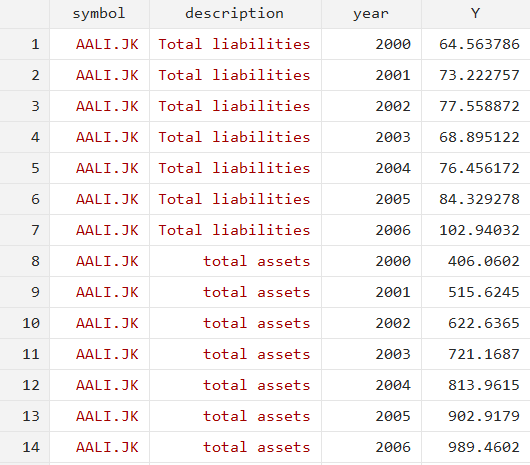Select the Y column header

coord(476,14)
